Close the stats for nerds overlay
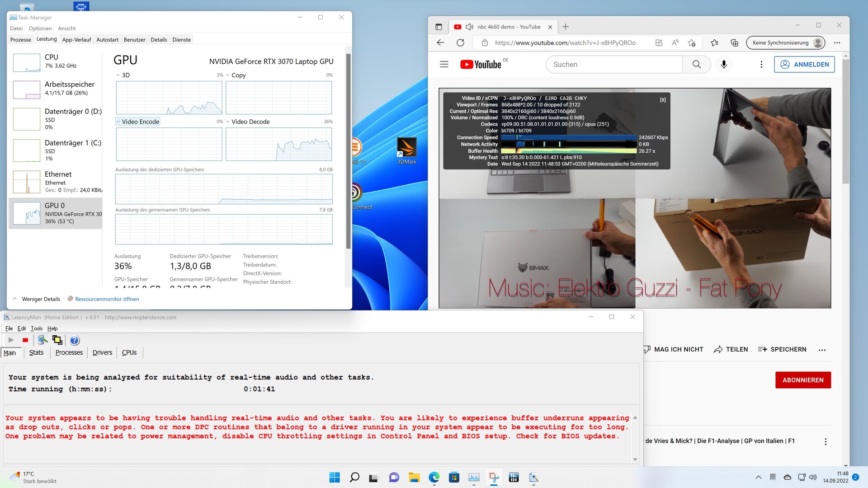The image size is (868, 488). [663, 100]
